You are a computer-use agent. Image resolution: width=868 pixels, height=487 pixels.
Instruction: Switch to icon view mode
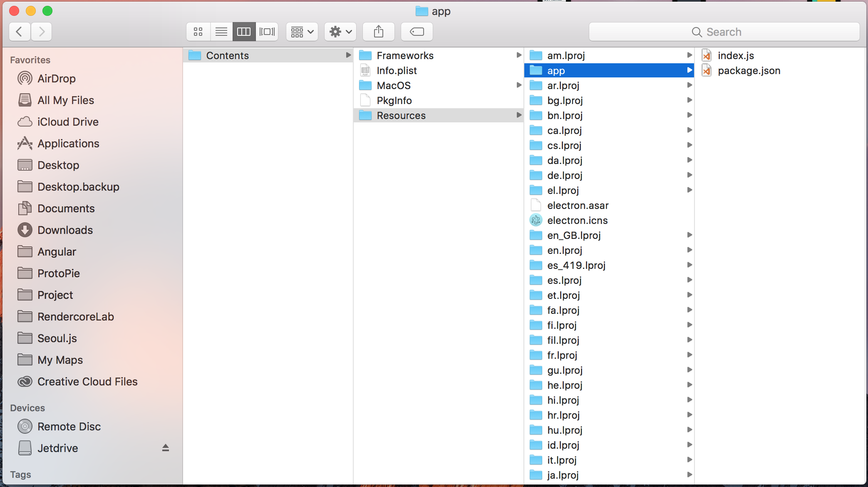(198, 32)
